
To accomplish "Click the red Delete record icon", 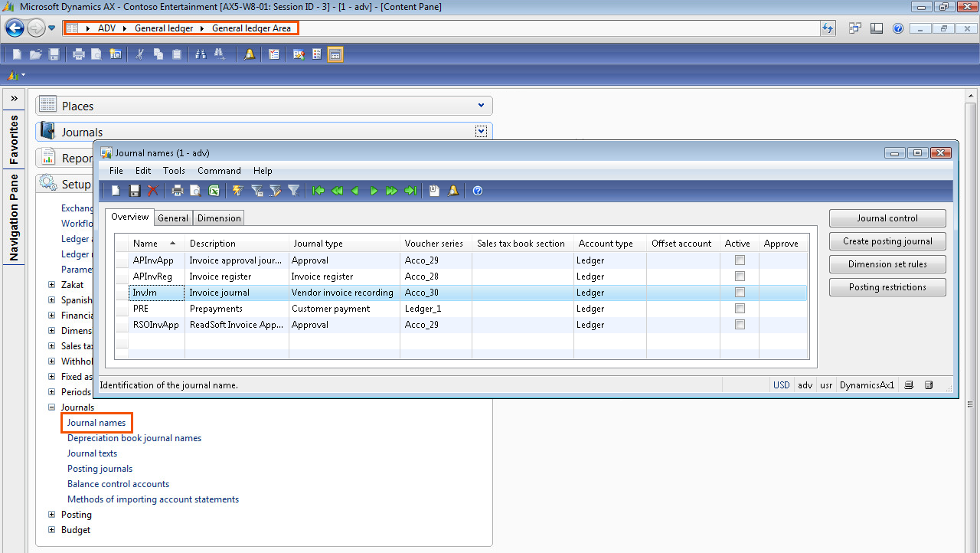I will click(x=153, y=191).
